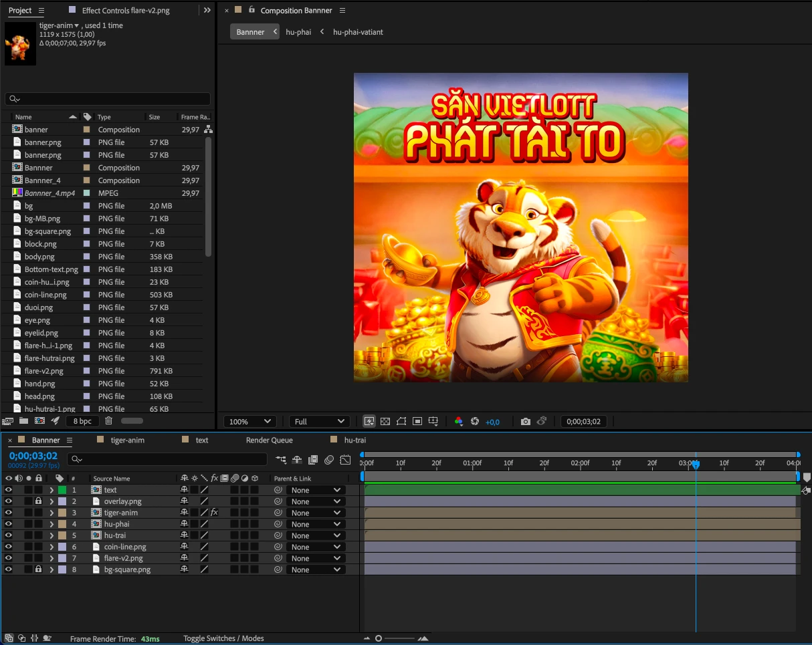Enable motion blur for the composition
The height and width of the screenshot is (645, 812).
[x=329, y=460]
